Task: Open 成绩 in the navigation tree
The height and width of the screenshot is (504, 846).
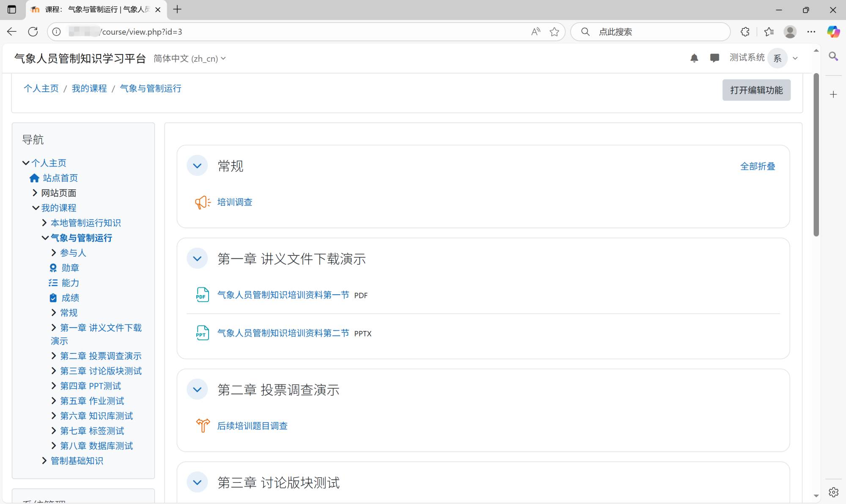Action: (x=70, y=298)
